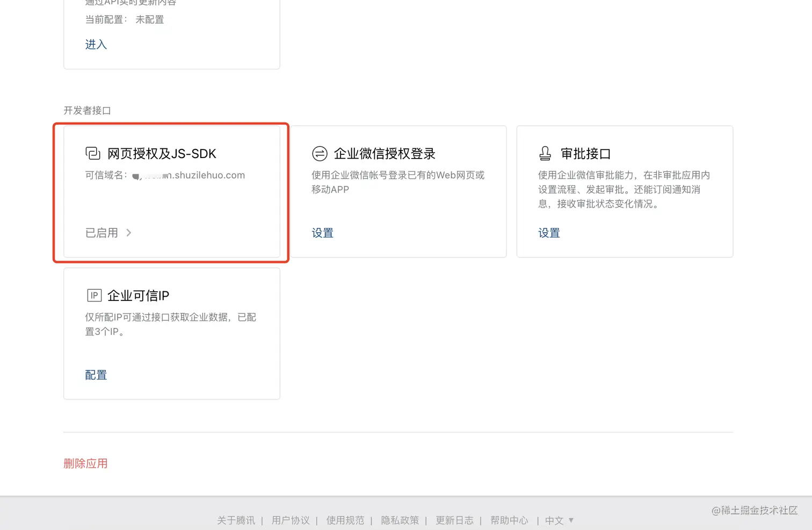Open the 进入 link in the top card
Screen dimensions: 812x530
[96, 45]
